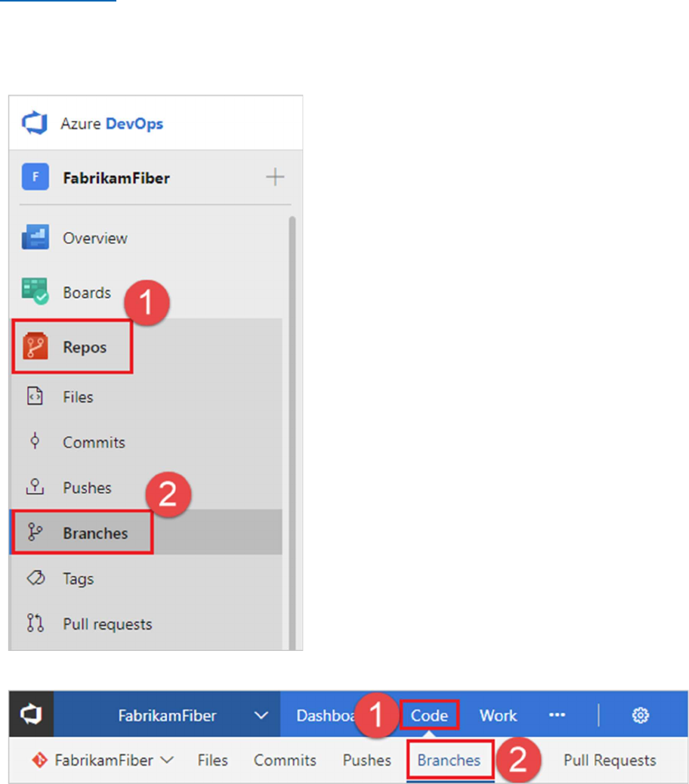Click the Azure DevOps logo icon
The height and width of the screenshot is (784, 689).
tap(35, 123)
